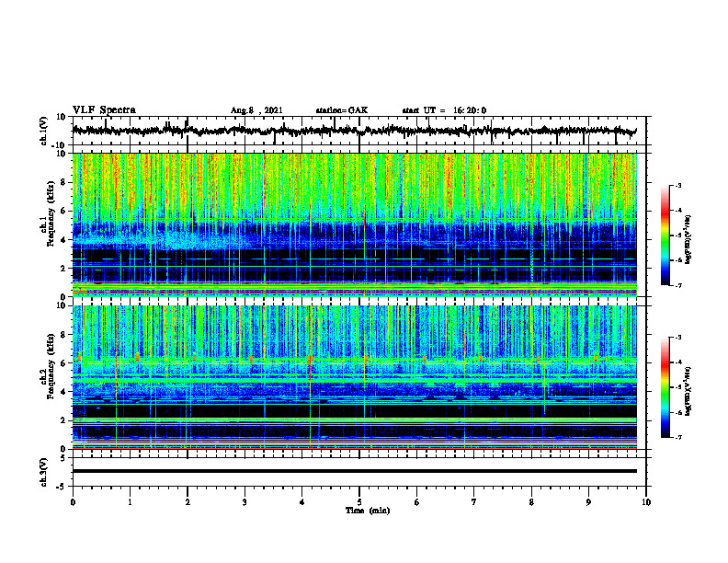The height and width of the screenshot is (563, 728).
Task: Click the upper color scale log(PSD) unit label
Action: click(688, 239)
